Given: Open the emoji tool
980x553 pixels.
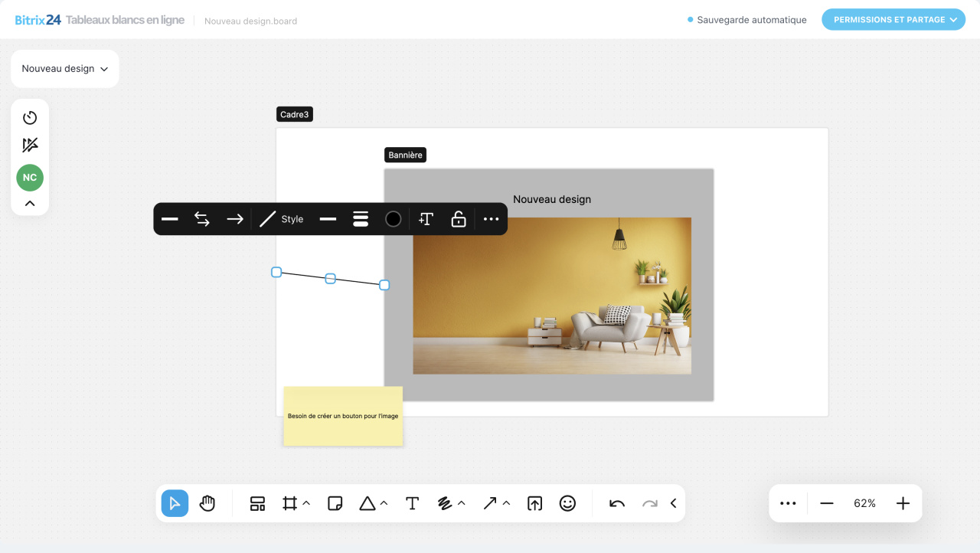Looking at the screenshot, I should [567, 503].
